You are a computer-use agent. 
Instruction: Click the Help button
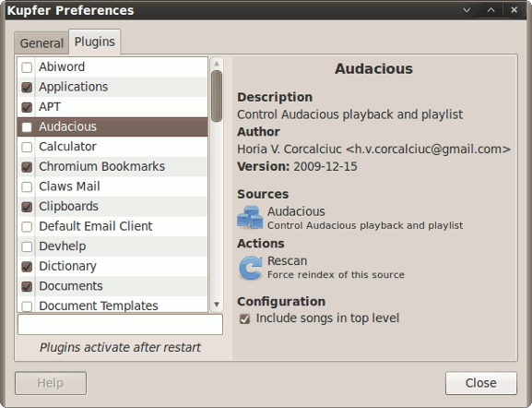51,383
